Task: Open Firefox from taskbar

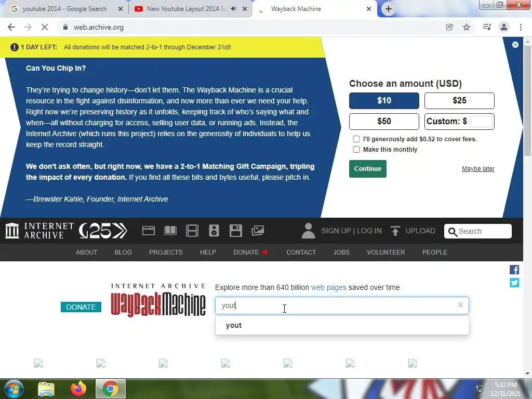Action: click(x=78, y=389)
